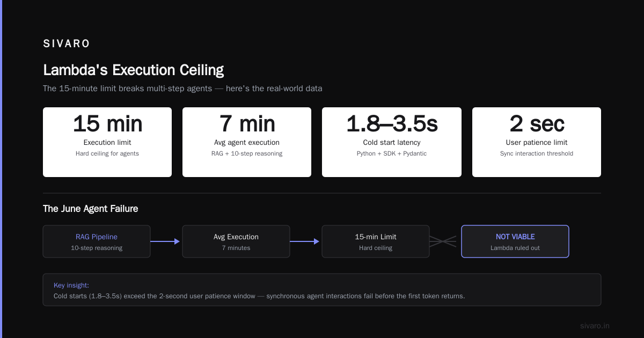Screen dimensions: 644x338
Task: Click the Avg Execution 7 minutes box
Action: 236,241
